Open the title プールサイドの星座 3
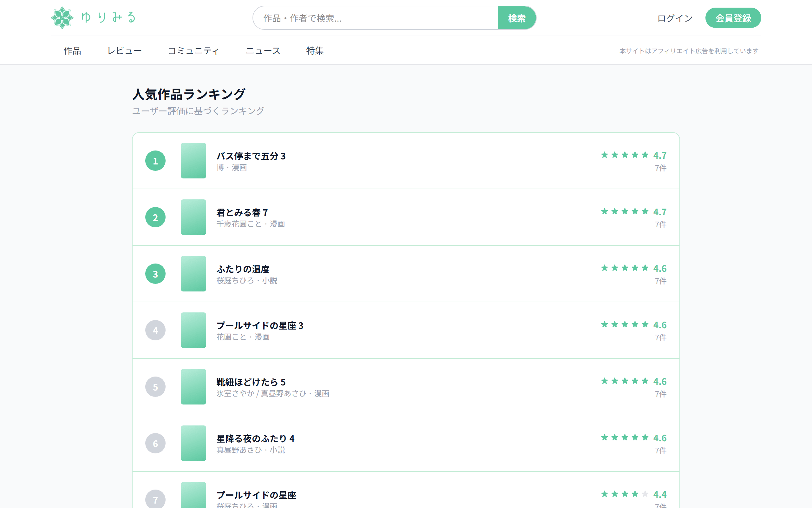This screenshot has width=812, height=508. click(260, 325)
